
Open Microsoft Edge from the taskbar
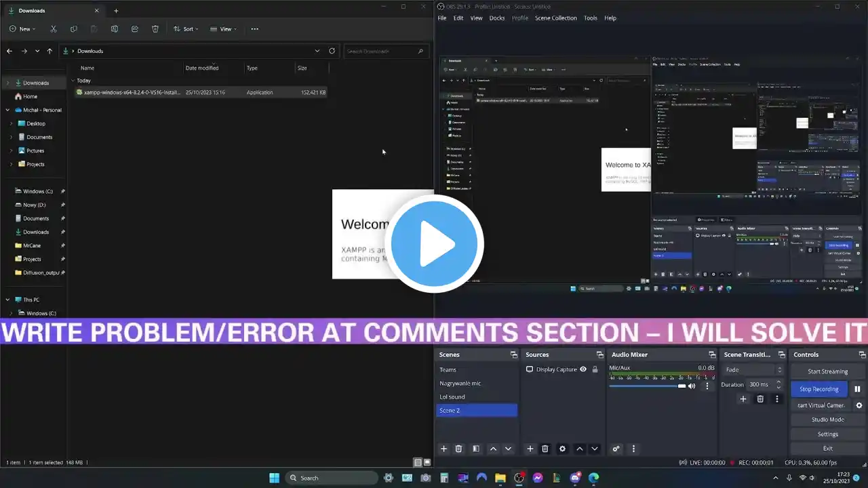pos(593,478)
